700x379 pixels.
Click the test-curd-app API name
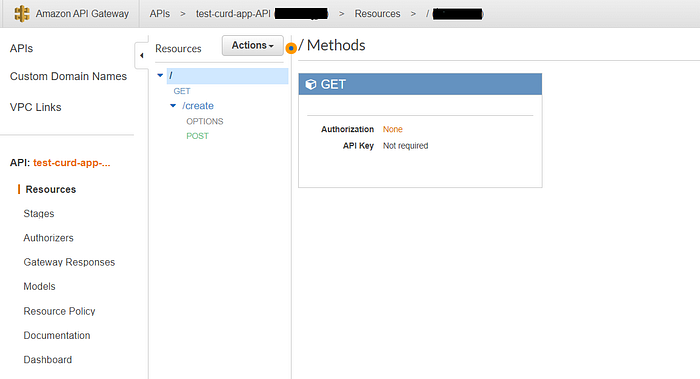[x=71, y=163]
